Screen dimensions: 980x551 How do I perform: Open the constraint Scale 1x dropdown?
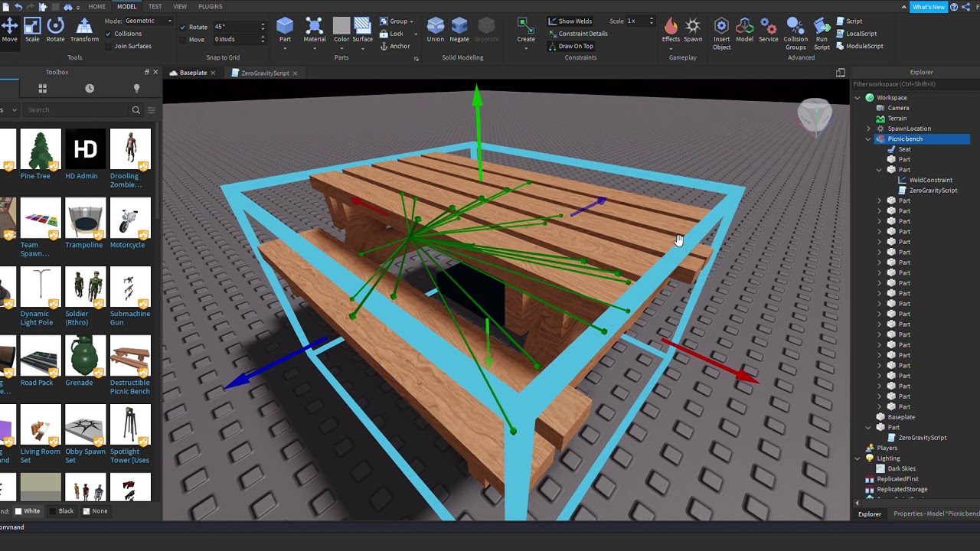point(641,21)
